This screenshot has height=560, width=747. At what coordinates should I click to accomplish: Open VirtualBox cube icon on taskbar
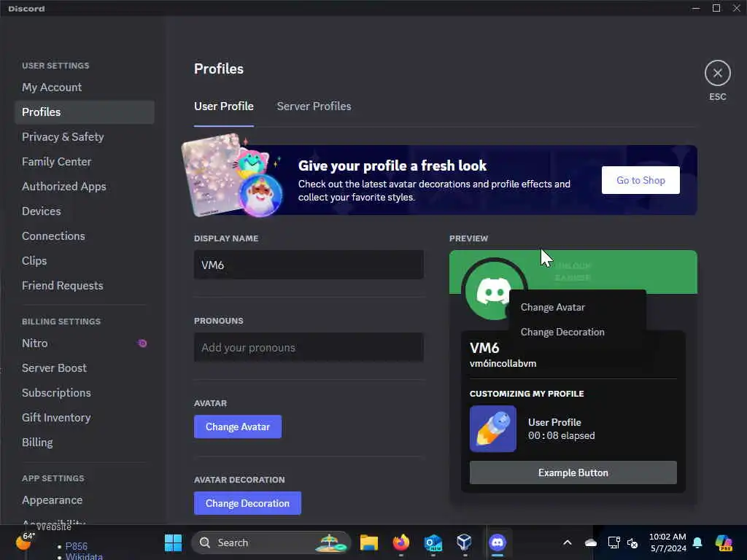click(465, 542)
